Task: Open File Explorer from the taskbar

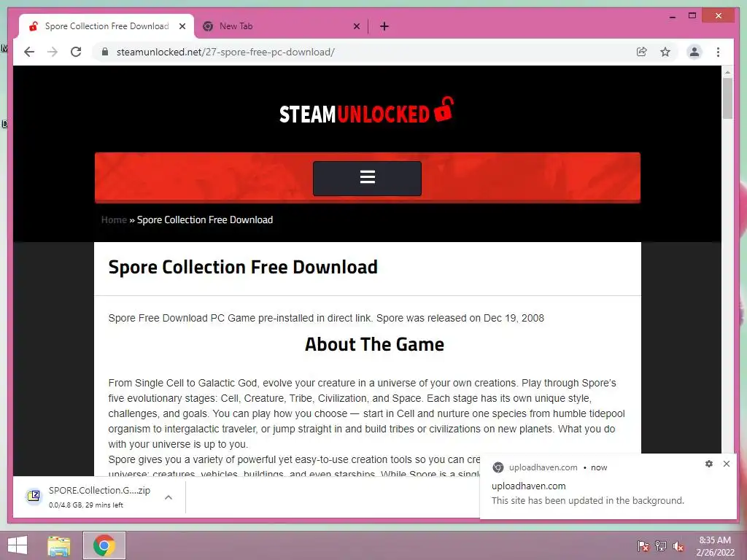Action: pos(59,545)
